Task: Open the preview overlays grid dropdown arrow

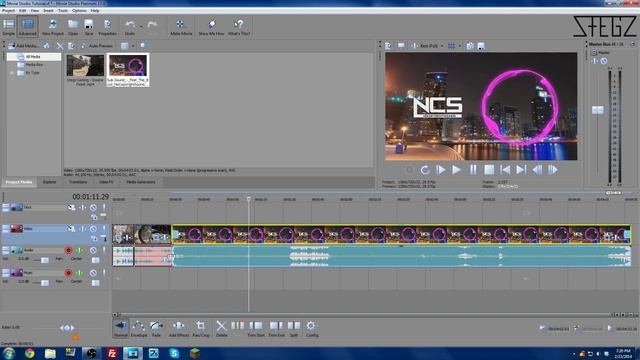Action: [x=460, y=46]
